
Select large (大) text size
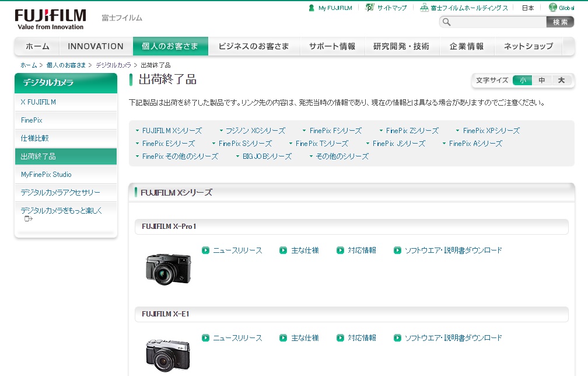point(561,81)
